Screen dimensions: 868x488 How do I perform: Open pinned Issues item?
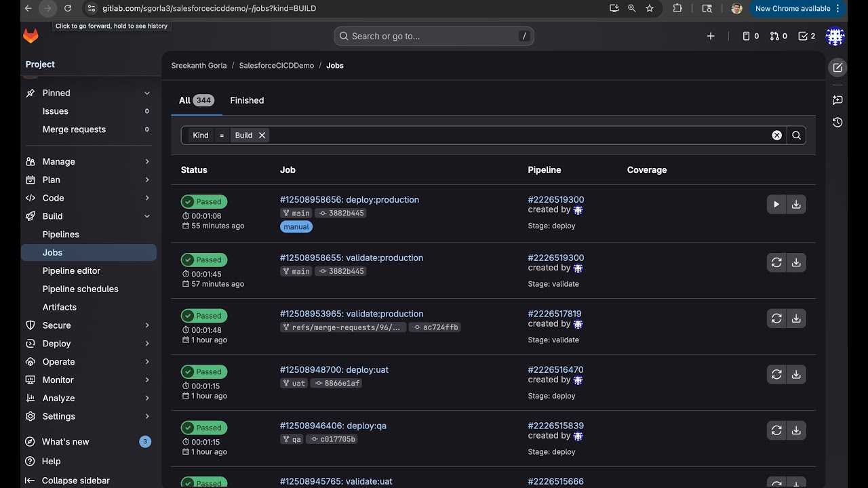(x=89, y=111)
